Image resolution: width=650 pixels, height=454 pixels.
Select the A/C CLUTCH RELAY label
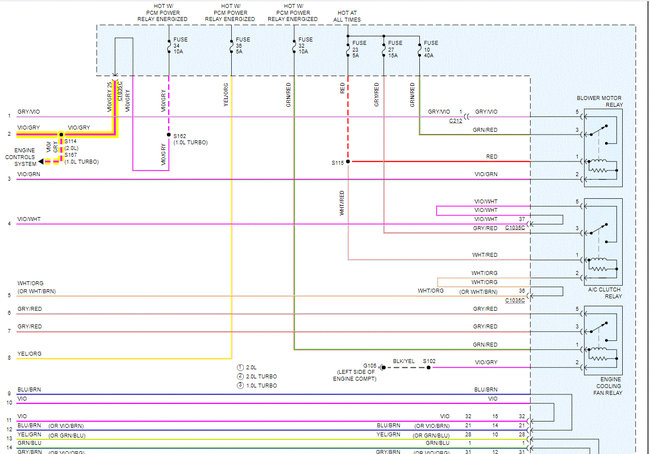coord(605,293)
